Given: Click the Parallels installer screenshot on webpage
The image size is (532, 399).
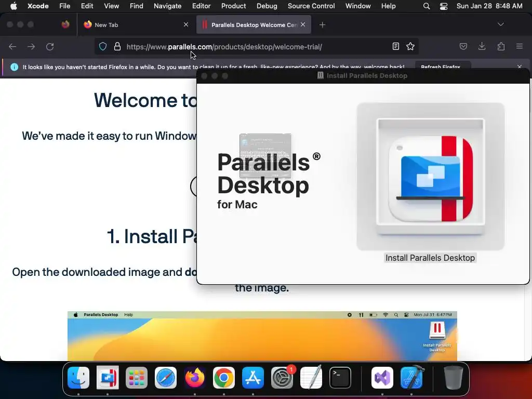Looking at the screenshot, I should (x=262, y=336).
